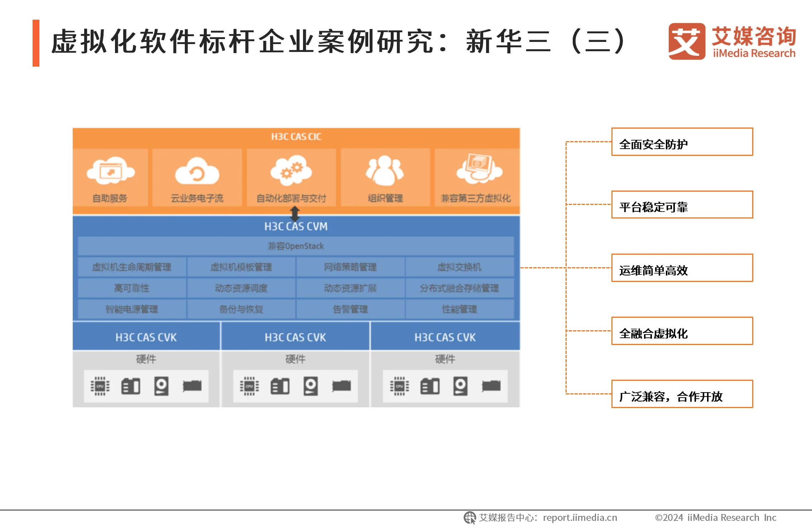The image size is (812, 528).
Task: Click the 自动化部署与交付 gears cloud icon
Action: pyautogui.click(x=291, y=170)
